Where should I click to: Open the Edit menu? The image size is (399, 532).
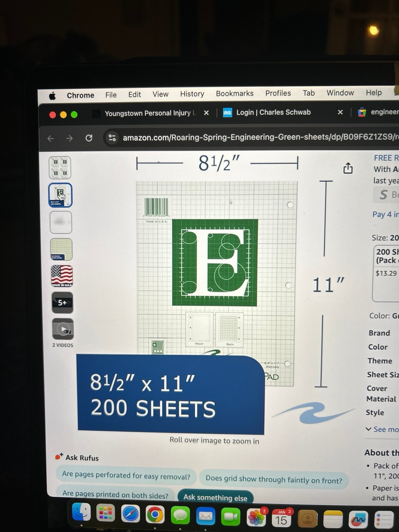(135, 95)
